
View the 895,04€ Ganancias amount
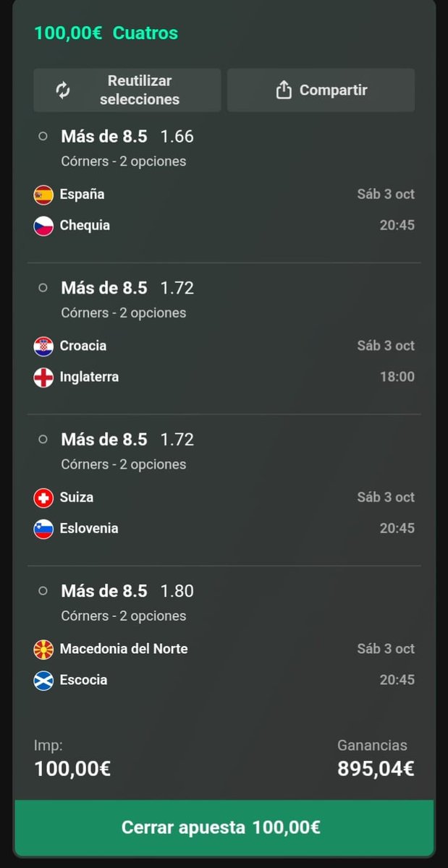(x=376, y=768)
